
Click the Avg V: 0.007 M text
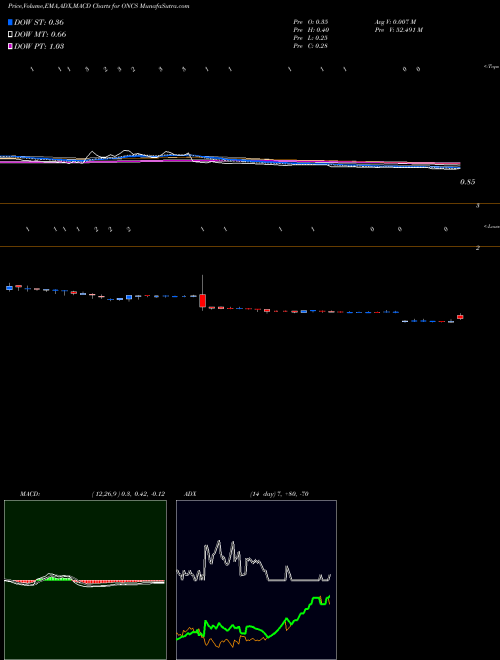(x=395, y=21)
